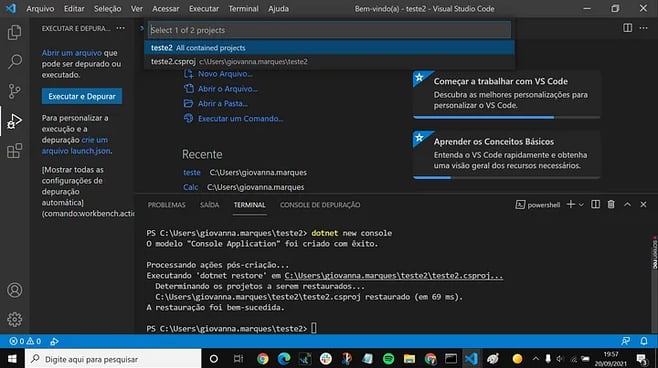Open Cortana circle in taskbar

[x=214, y=359]
